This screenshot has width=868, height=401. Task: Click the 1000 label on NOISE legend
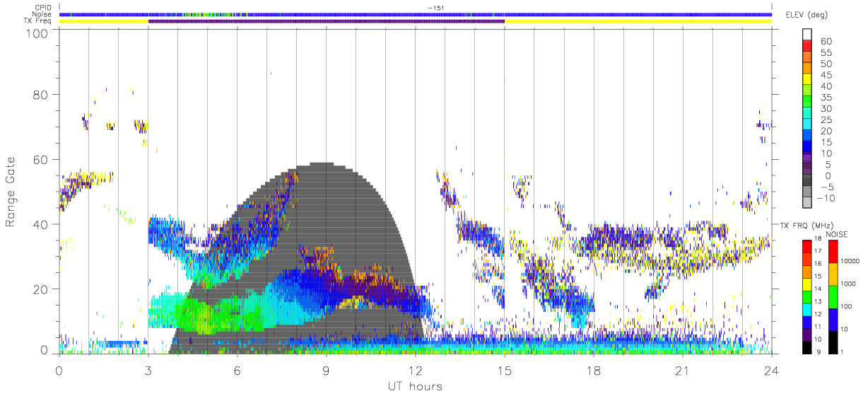click(x=850, y=284)
